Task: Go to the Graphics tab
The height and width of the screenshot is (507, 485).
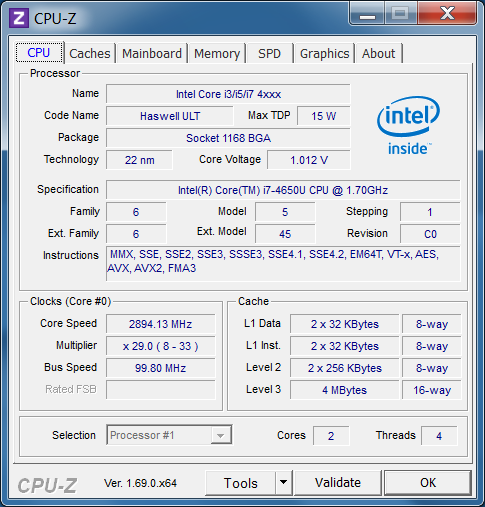Action: [x=324, y=53]
